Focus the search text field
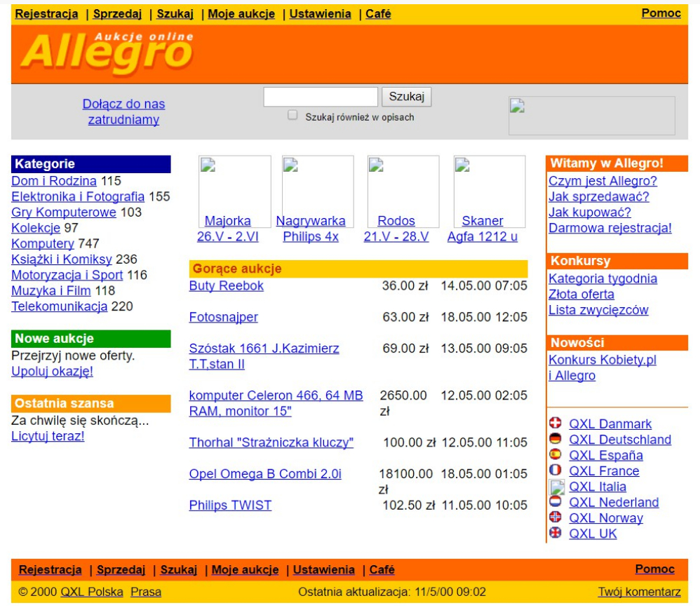Screen dimensions: 700x610 [x=321, y=97]
